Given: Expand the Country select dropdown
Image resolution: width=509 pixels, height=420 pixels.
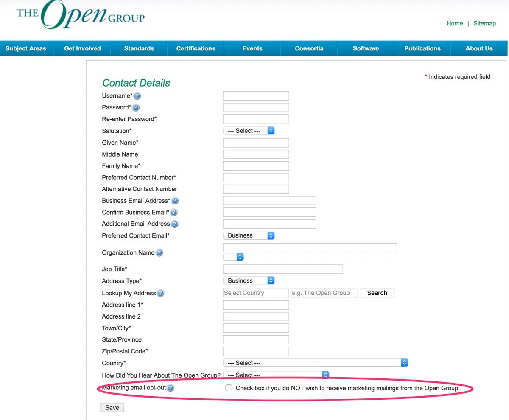Looking at the screenshot, I should [315, 363].
